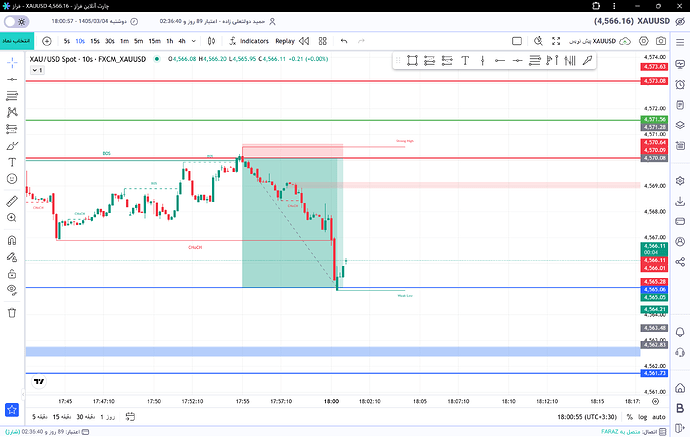Screen dimensions: 690x437
Task: Toggle hide all drawings eye icon
Action: coord(12,289)
